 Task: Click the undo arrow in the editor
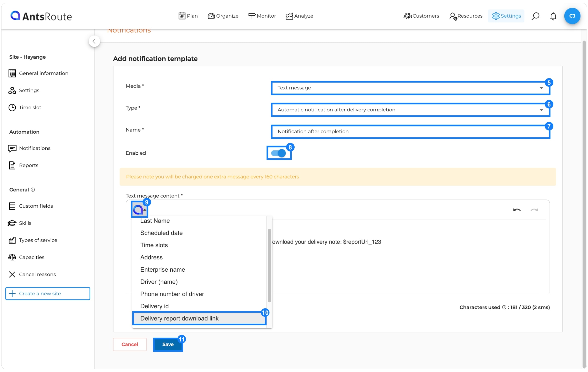pos(517,210)
